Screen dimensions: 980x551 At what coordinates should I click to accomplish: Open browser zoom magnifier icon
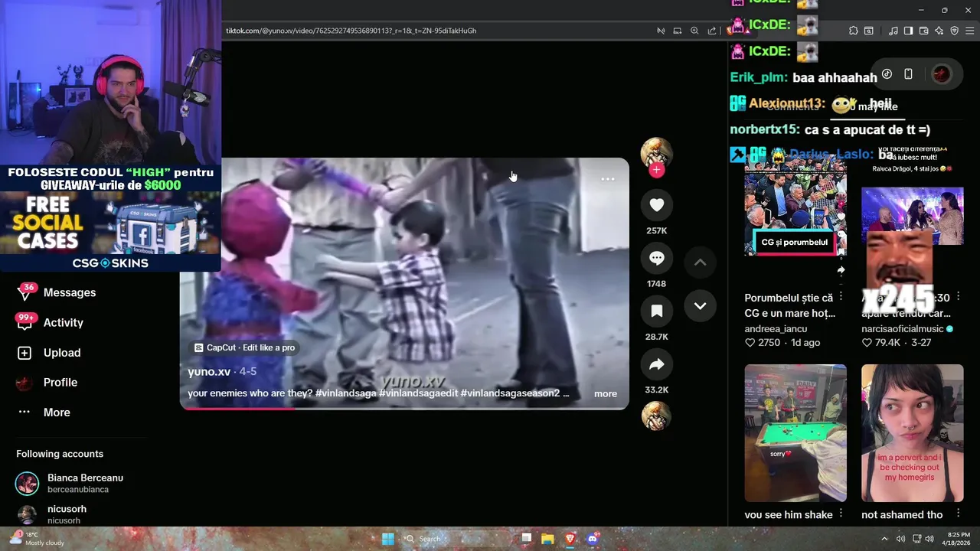[694, 31]
